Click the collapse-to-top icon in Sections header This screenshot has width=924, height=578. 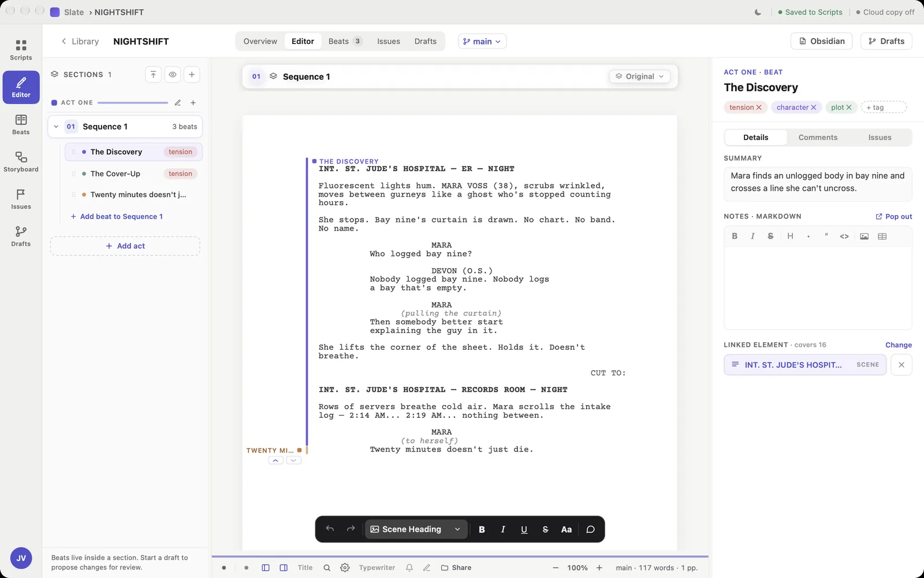pos(153,75)
